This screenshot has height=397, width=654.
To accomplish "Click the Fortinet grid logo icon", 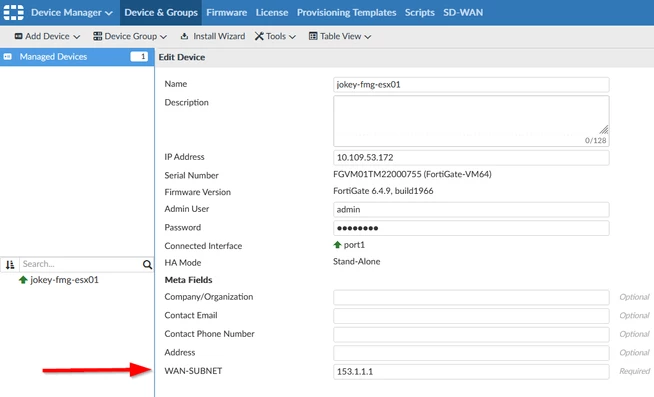I will [14, 12].
